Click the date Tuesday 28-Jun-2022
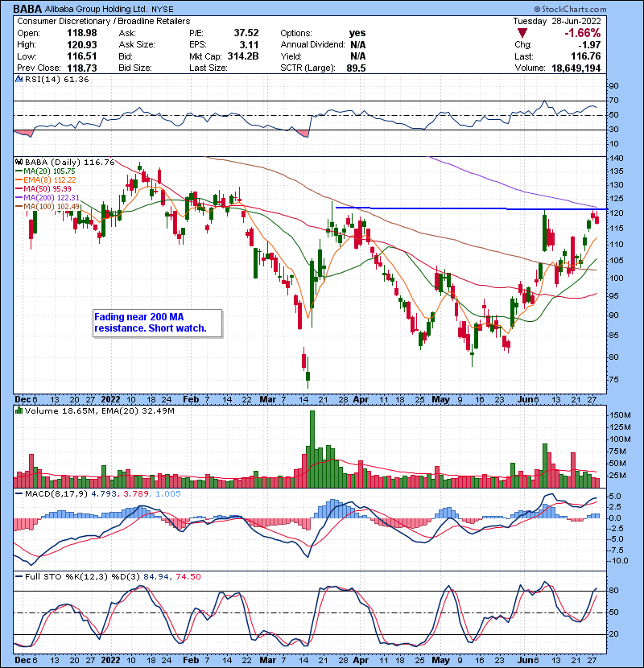This screenshot has width=644, height=668. (x=556, y=21)
